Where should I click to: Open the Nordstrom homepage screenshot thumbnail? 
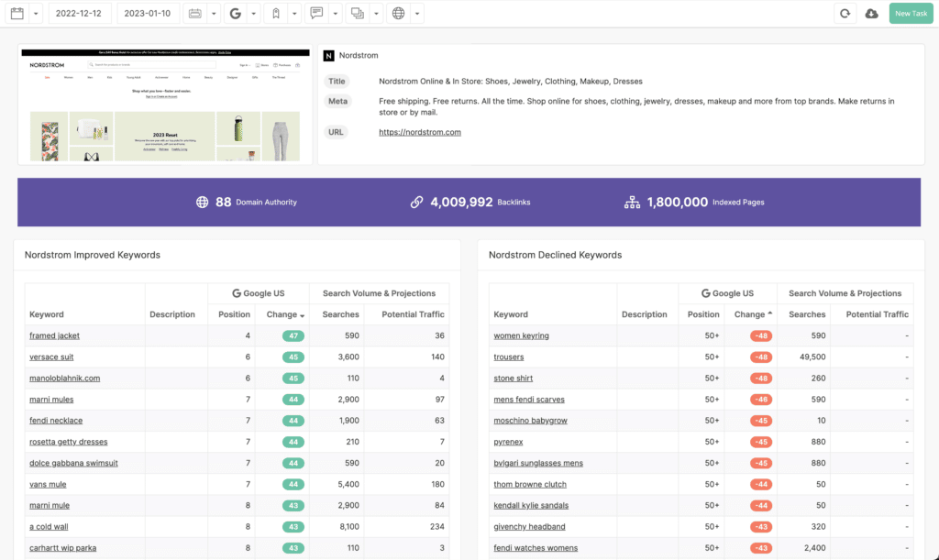165,104
